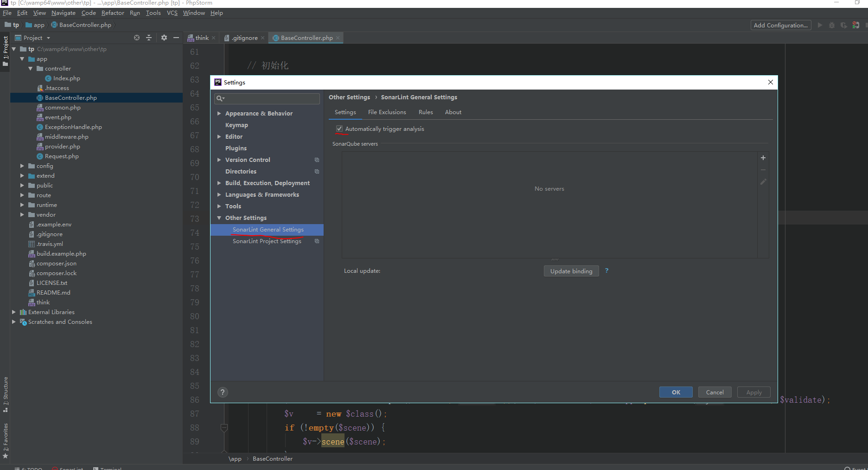Image resolution: width=868 pixels, height=470 pixels.
Task: Click the SonarLint tool window button
Action: (68, 468)
